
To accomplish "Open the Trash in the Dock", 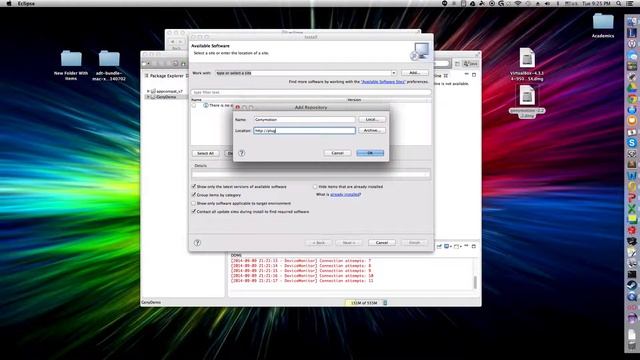I will click(632, 345).
